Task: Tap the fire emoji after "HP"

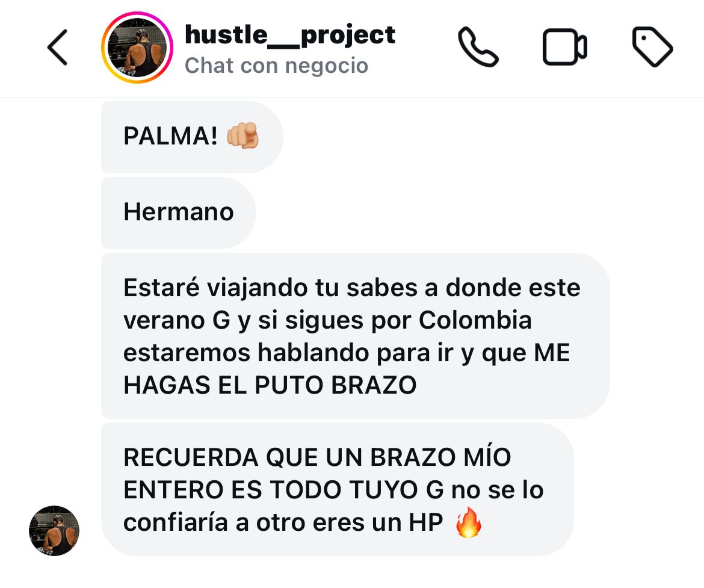Action: pos(468,522)
